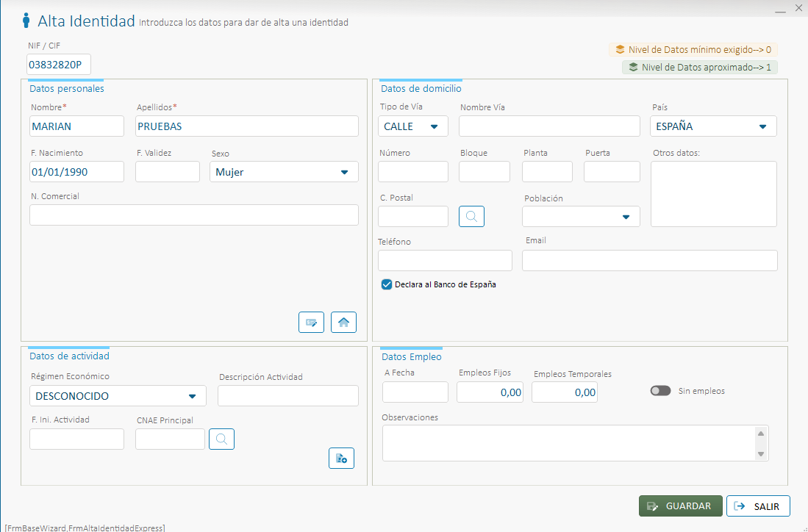808x532 pixels.
Task: Click the orange layers icon for minimum data level
Action: pos(620,50)
